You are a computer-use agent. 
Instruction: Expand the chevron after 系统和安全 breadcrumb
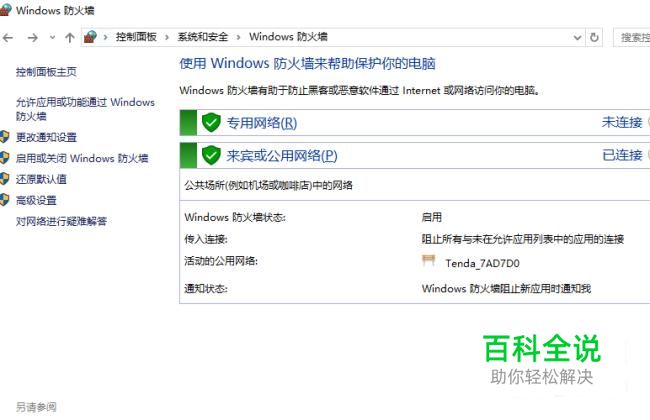click(238, 37)
